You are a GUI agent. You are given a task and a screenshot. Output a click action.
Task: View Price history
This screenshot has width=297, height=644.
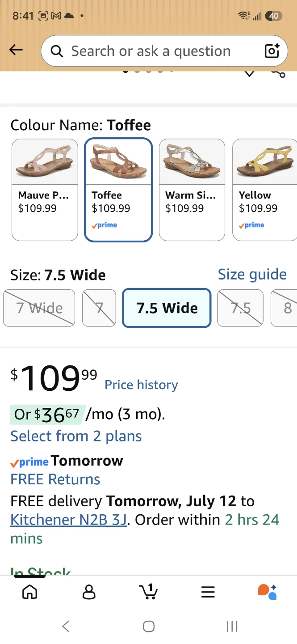tap(141, 385)
